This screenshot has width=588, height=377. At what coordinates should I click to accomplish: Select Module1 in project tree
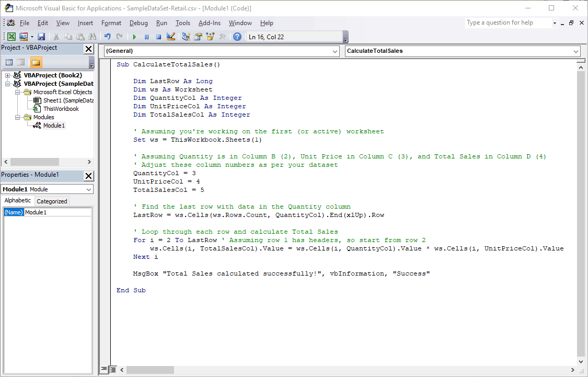(x=54, y=125)
